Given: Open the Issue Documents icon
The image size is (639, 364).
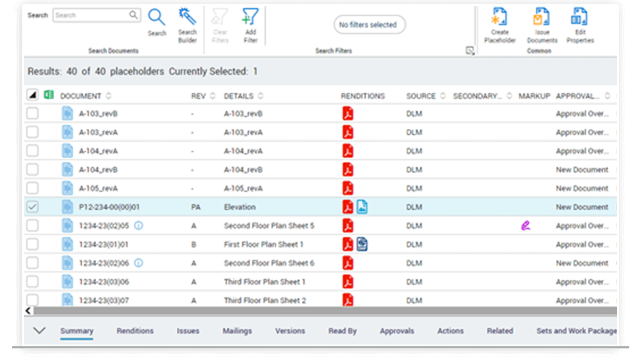Looking at the screenshot, I should click(541, 17).
